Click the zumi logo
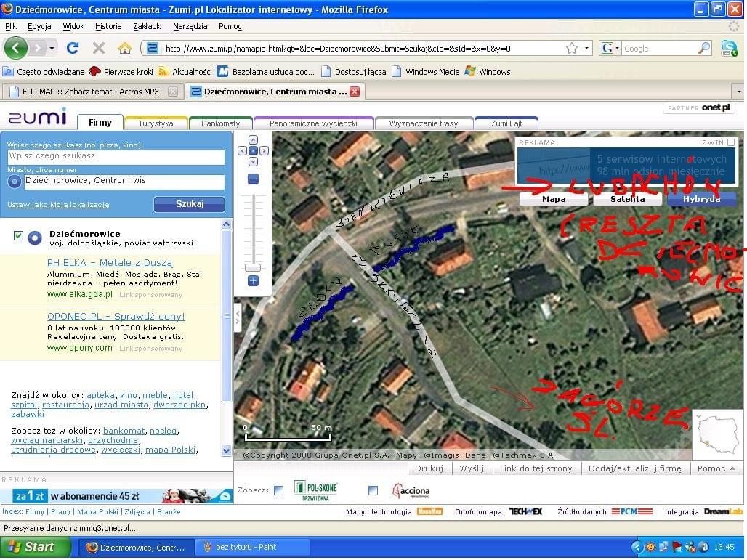Image resolution: width=747 pixels, height=560 pixels. [x=37, y=116]
